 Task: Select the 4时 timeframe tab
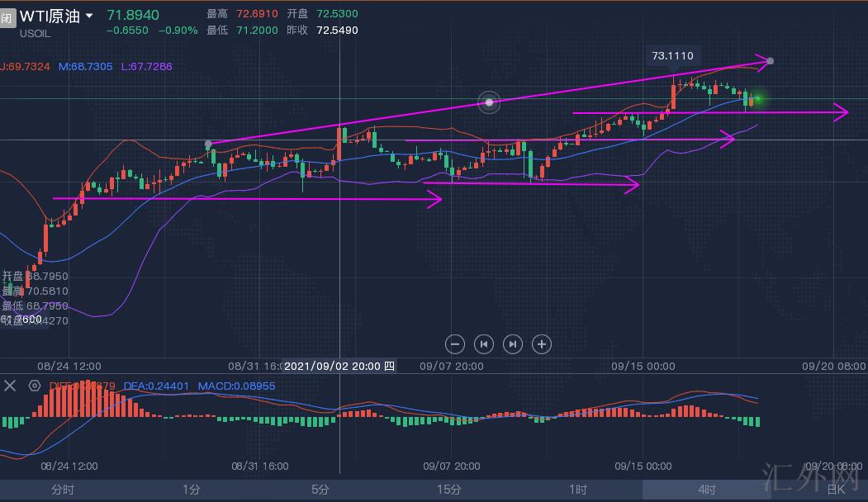click(x=707, y=490)
